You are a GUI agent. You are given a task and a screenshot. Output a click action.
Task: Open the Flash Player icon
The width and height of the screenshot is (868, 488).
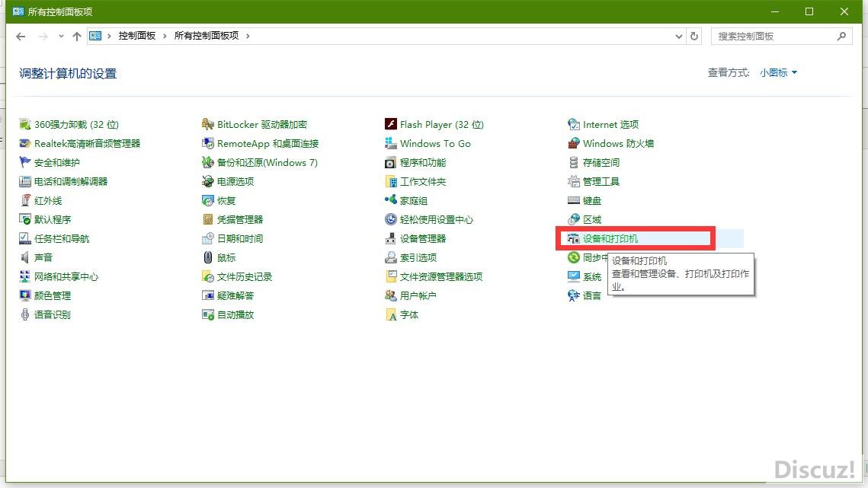391,125
